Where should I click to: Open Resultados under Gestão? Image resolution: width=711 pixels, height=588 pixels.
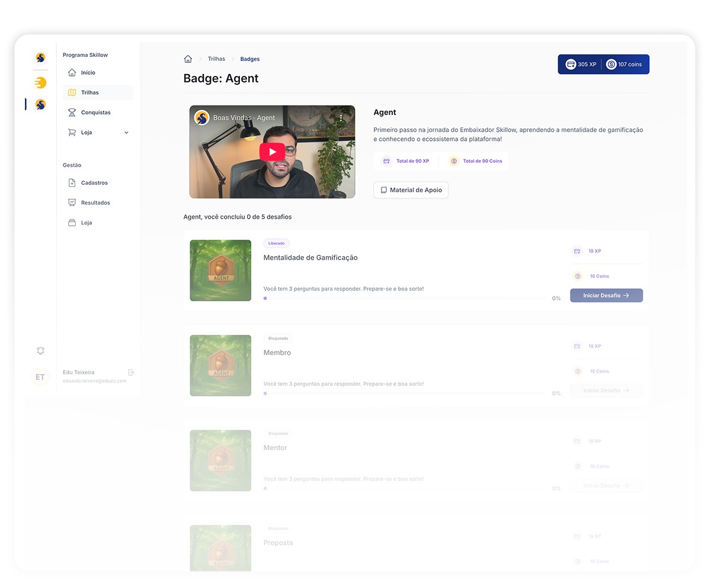tap(98, 203)
